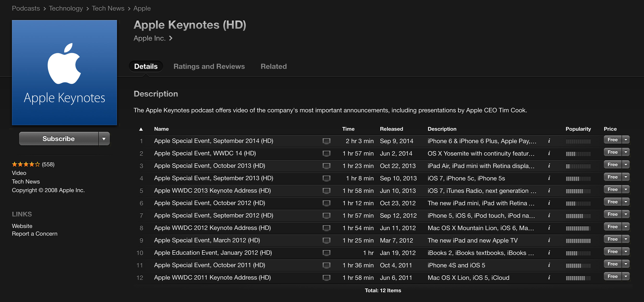644x302 pixels.
Task: Click popularity bar for March 2012 event
Action: tap(578, 241)
